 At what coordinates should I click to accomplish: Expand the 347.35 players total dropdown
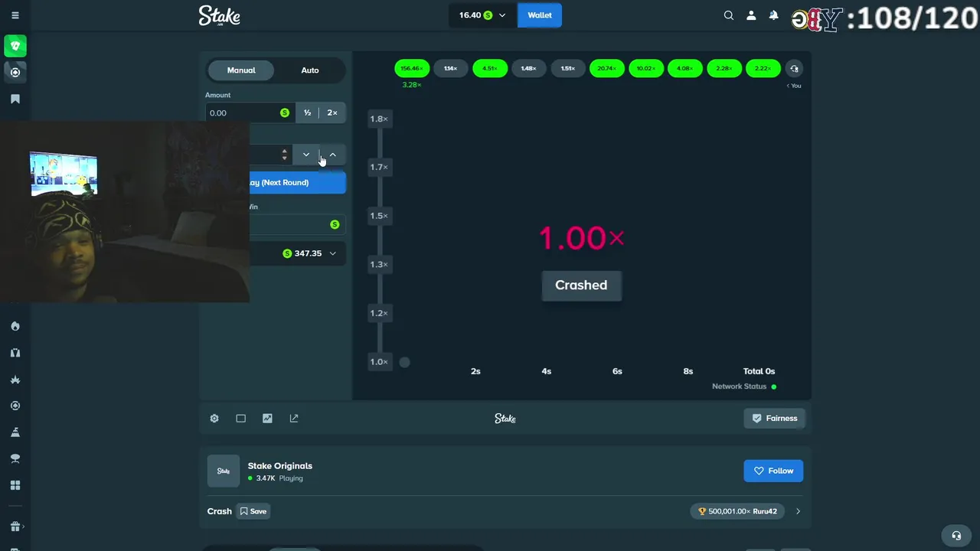click(298, 253)
